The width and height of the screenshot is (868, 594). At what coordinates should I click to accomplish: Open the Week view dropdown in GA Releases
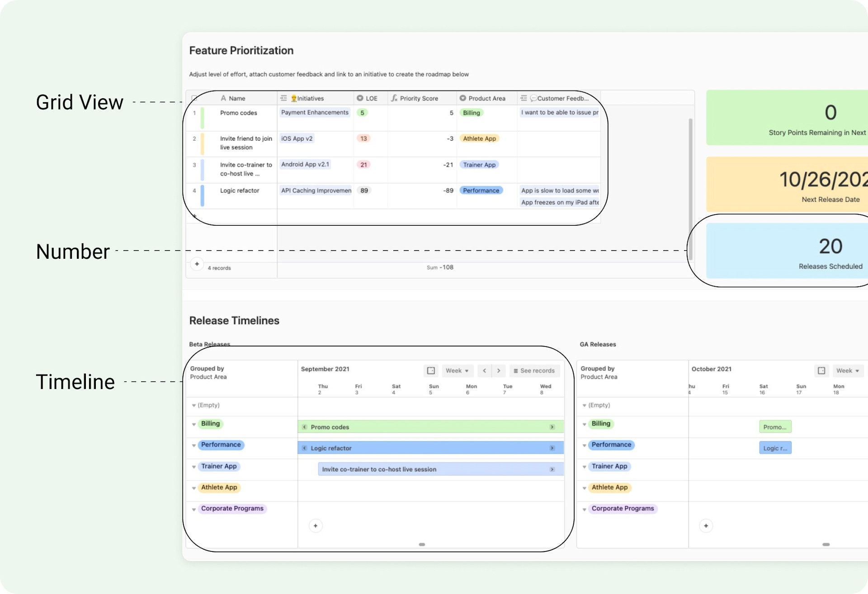pos(848,371)
